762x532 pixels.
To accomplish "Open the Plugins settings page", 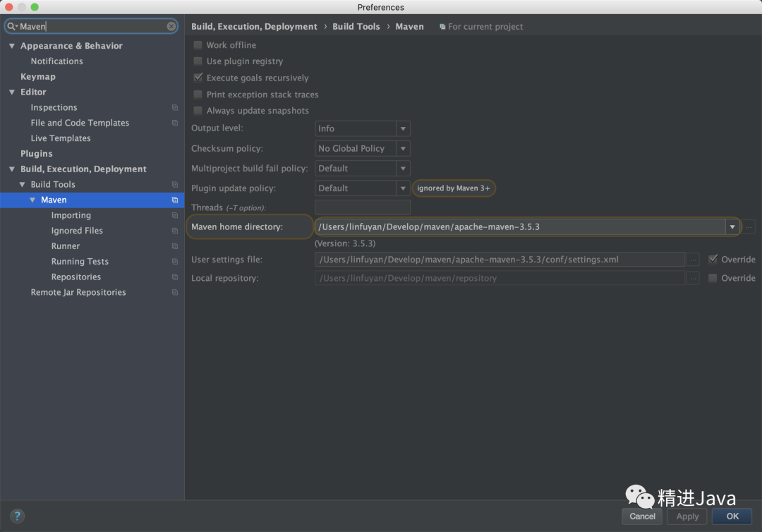I will [x=37, y=154].
